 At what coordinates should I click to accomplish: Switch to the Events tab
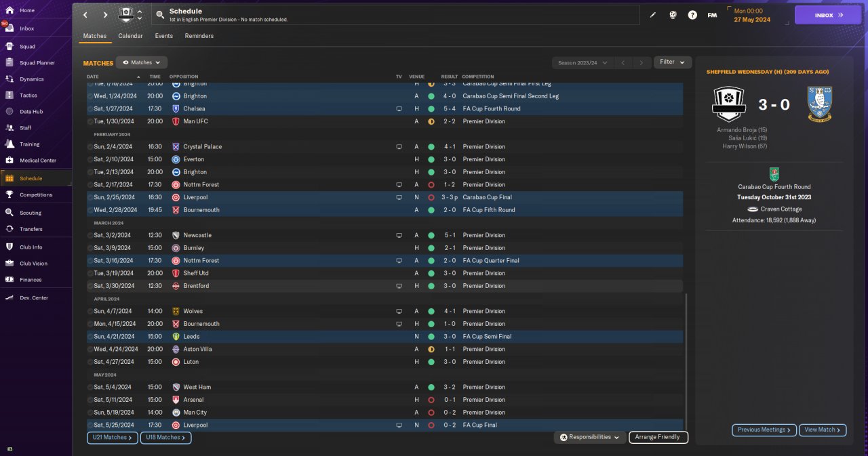(x=163, y=36)
